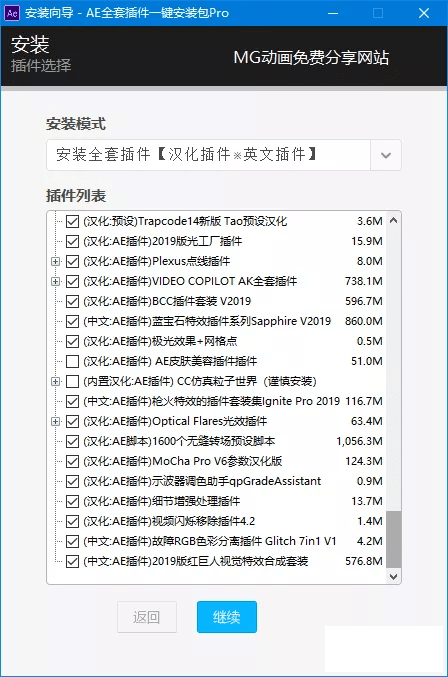
Task: Expand the VIDEO COPILOT AK全套插件 node
Action: tap(55, 281)
